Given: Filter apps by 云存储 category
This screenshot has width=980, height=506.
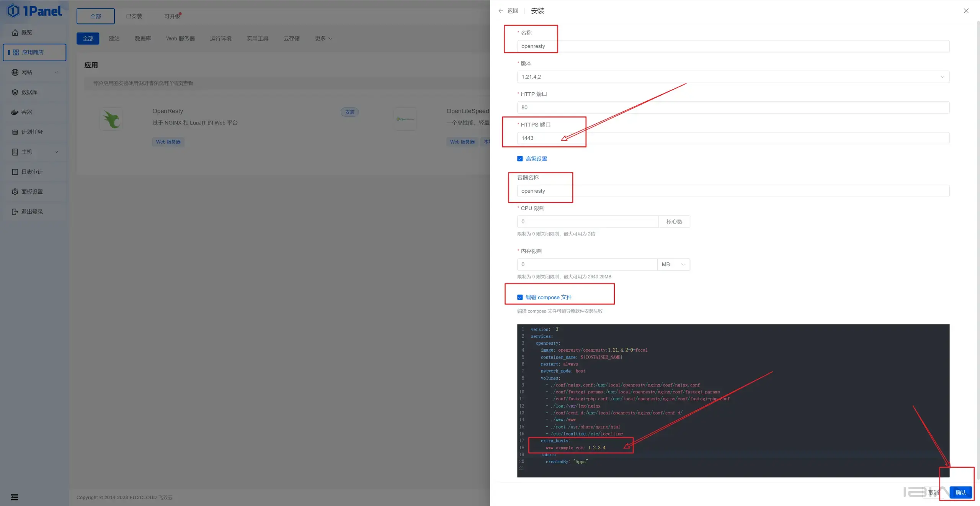Looking at the screenshot, I should coord(292,39).
